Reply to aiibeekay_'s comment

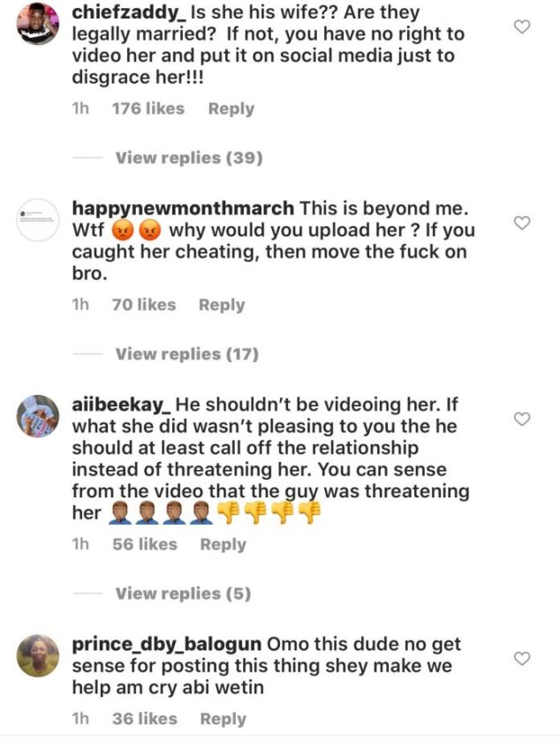[223, 544]
